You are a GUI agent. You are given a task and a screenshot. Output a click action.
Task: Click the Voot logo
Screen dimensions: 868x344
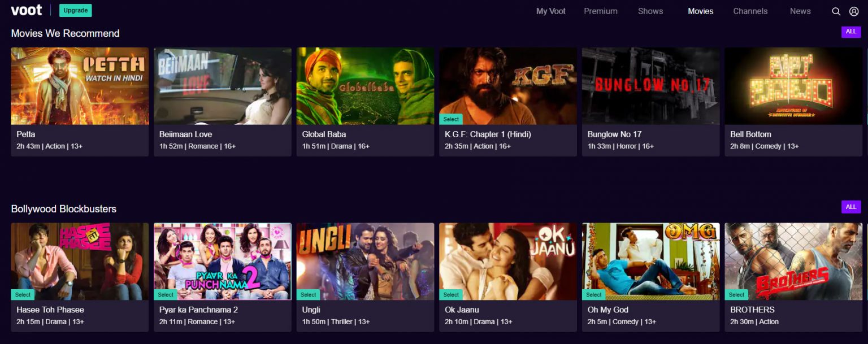tap(26, 10)
